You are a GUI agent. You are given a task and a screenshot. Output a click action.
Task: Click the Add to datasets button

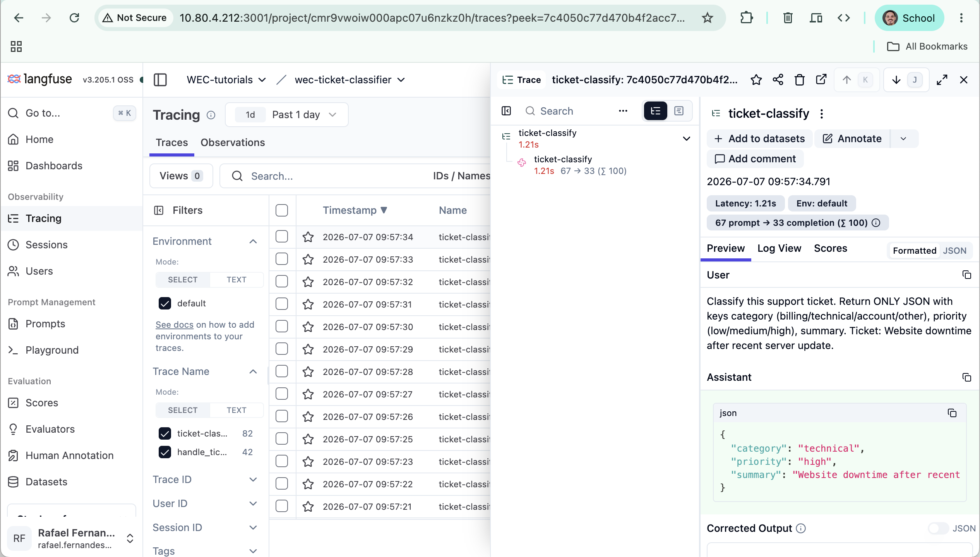tap(759, 139)
